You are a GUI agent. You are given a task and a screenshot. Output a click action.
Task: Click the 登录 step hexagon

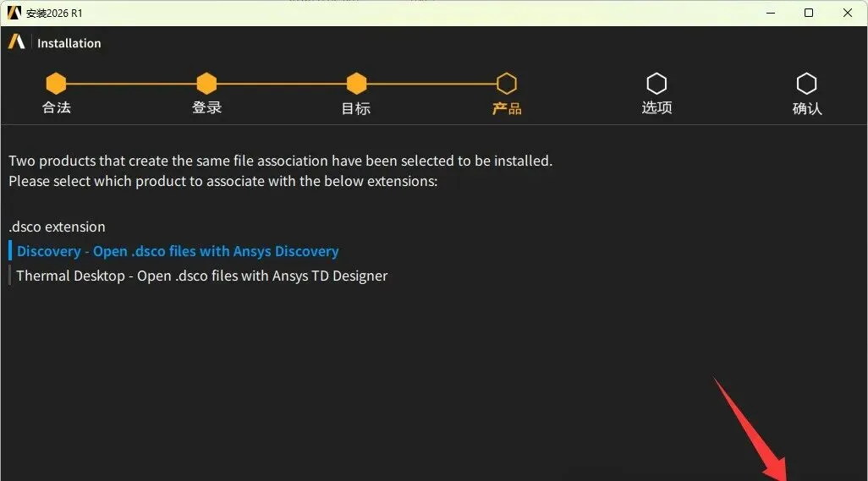point(206,84)
